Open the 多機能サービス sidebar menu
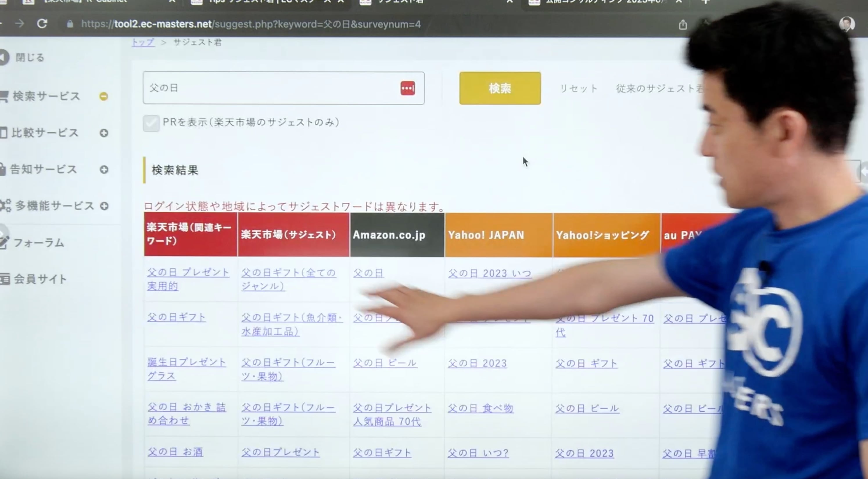Image resolution: width=868 pixels, height=479 pixels. pos(54,206)
